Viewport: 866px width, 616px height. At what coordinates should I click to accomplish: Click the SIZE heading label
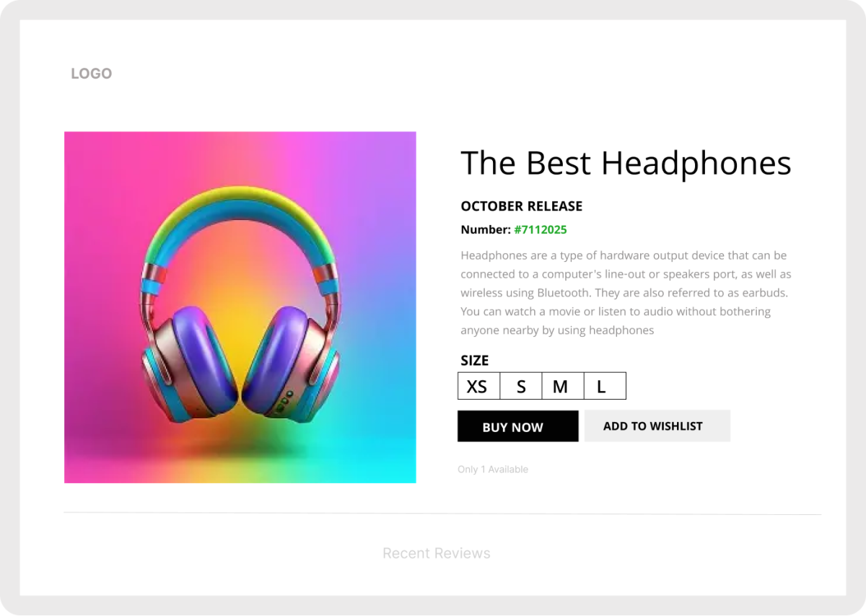coord(475,361)
